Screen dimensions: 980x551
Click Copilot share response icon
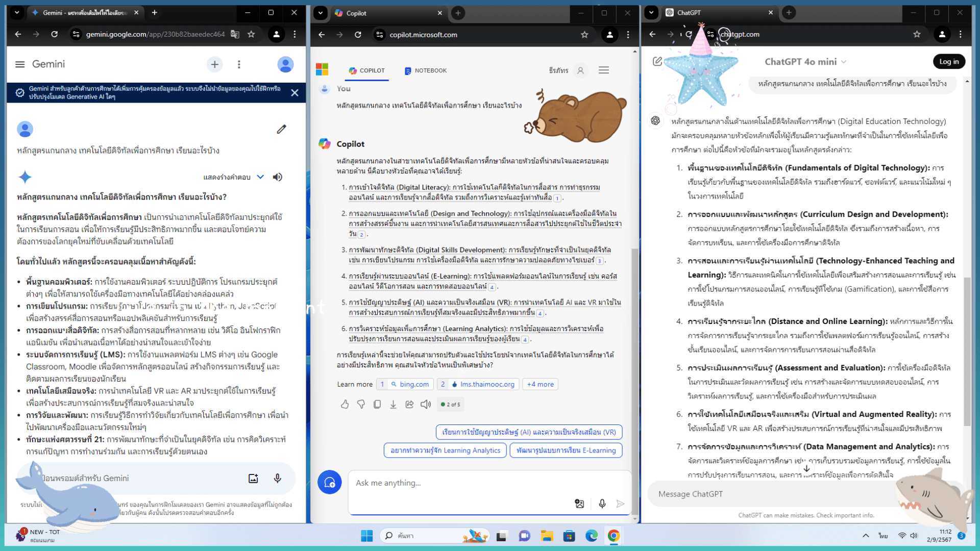(409, 405)
